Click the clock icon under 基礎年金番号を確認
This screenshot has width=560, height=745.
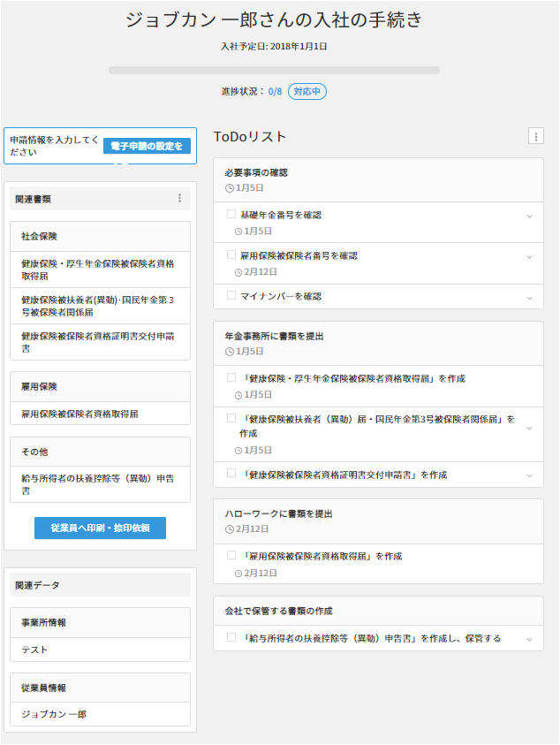238,231
